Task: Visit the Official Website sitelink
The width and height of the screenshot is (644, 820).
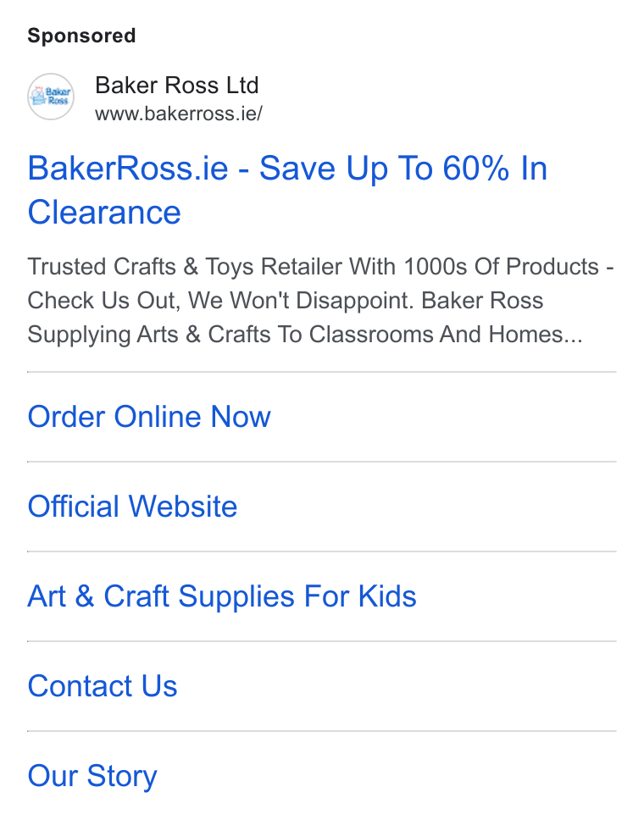Action: point(132,507)
